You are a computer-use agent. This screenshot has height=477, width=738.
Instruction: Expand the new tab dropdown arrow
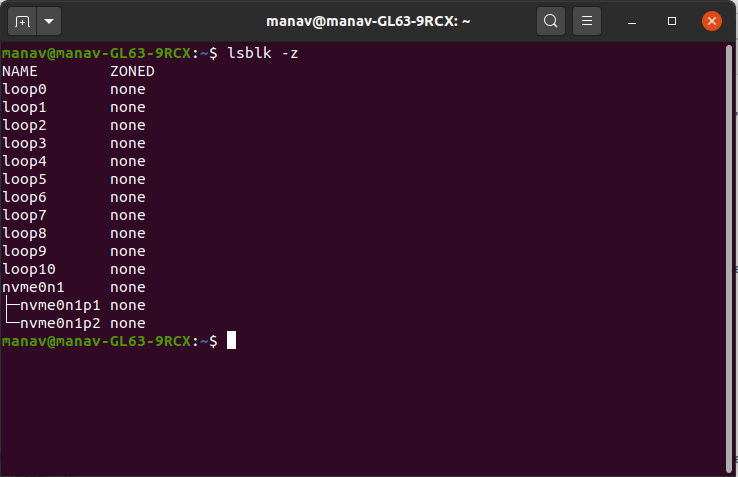tap(49, 20)
